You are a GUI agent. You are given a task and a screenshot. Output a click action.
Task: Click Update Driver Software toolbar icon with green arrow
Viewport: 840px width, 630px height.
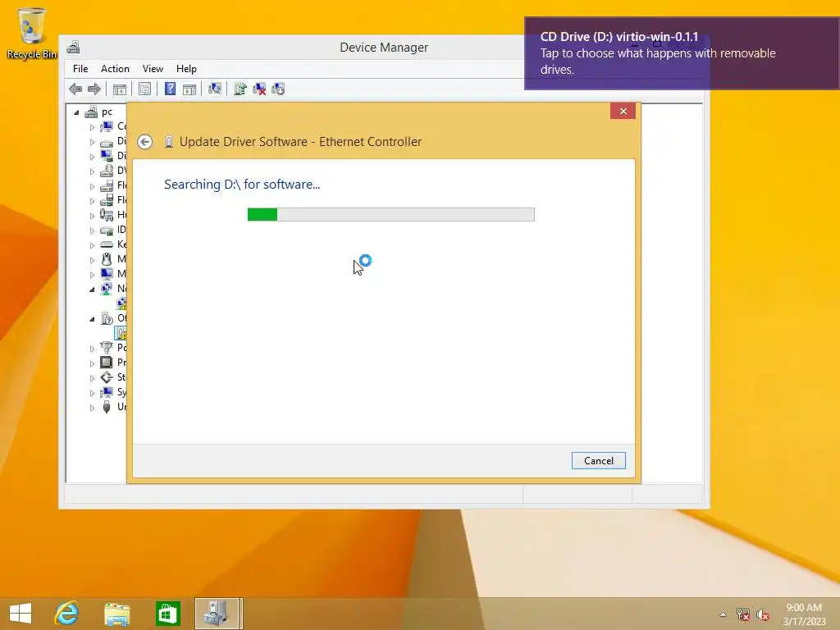tap(240, 89)
